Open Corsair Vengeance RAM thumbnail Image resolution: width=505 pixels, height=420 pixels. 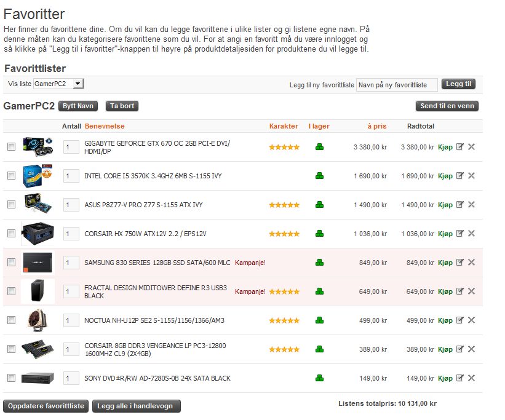(x=38, y=349)
